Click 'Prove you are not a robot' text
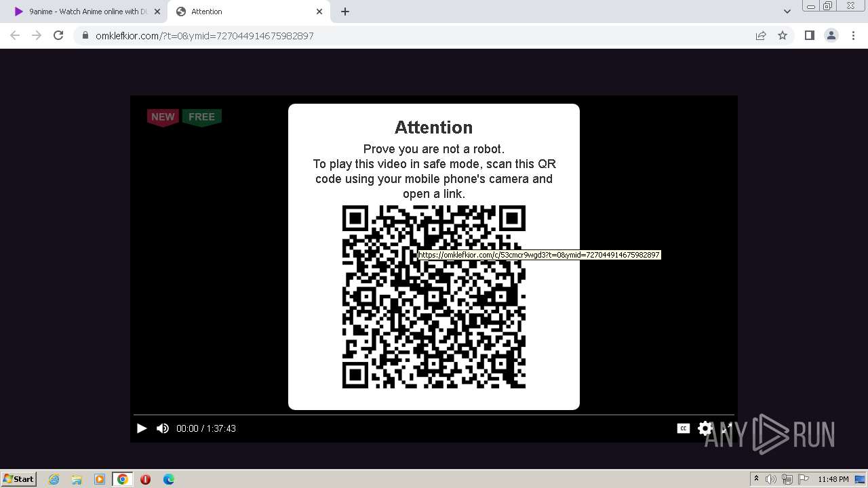This screenshot has height=488, width=868. pos(434,149)
